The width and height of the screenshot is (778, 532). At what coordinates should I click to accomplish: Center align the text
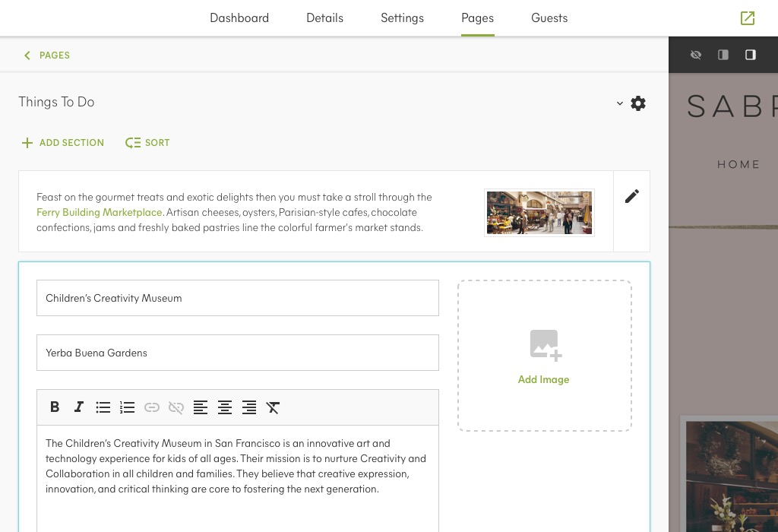[225, 407]
